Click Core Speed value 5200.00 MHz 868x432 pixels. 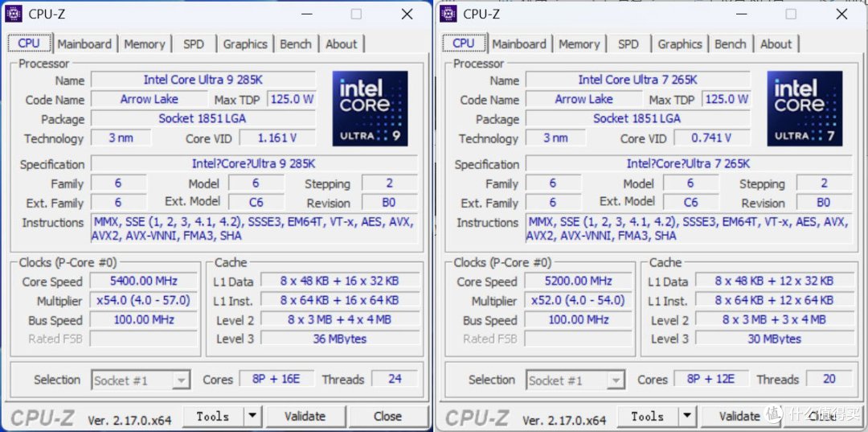[579, 282]
